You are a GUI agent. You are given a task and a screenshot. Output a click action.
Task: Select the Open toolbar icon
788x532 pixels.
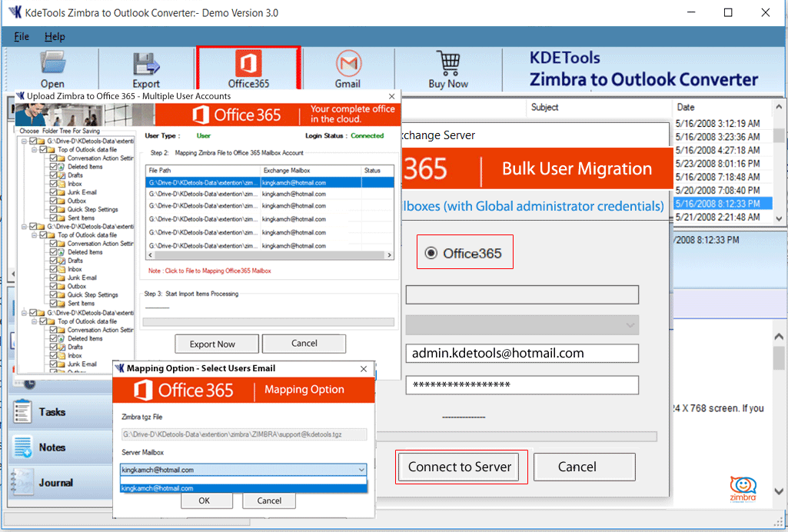52,65
